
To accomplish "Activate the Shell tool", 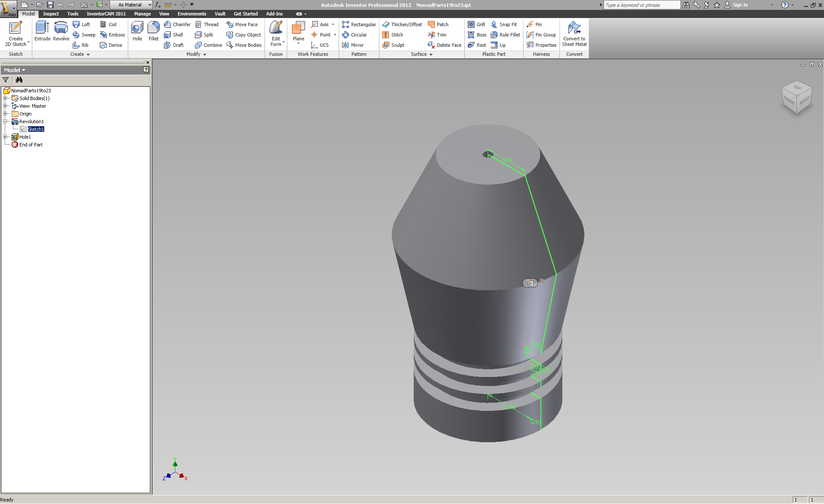I will pos(173,35).
